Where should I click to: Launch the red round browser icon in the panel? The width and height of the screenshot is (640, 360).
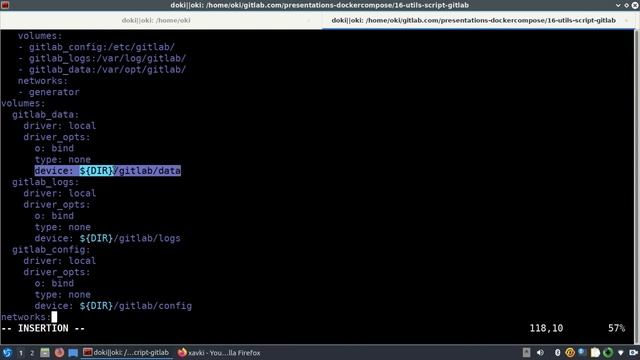(x=59, y=352)
